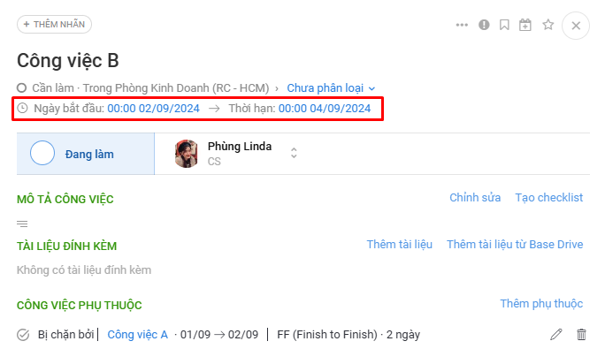605x364 pixels.
Task: Star the task Công việc B
Action: 548,25
